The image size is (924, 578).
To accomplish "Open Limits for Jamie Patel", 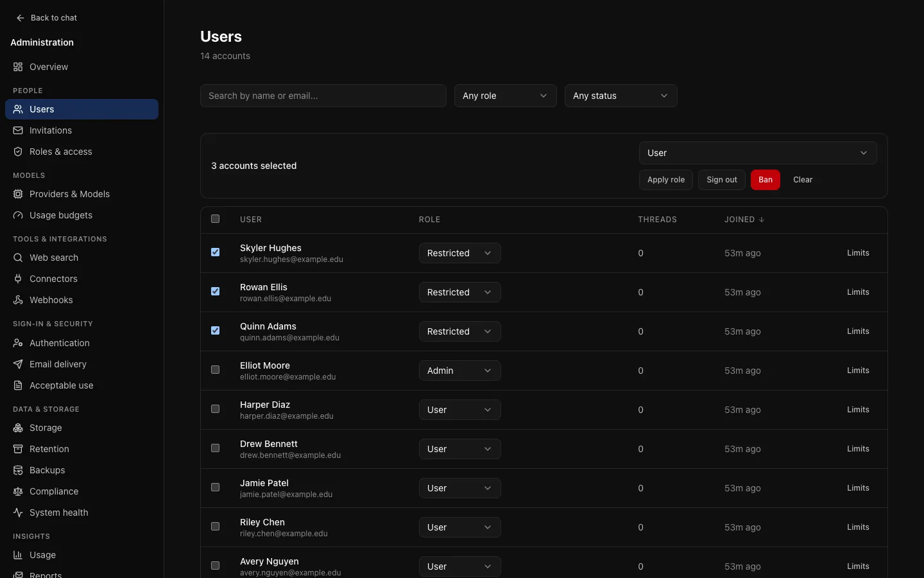I will (858, 488).
